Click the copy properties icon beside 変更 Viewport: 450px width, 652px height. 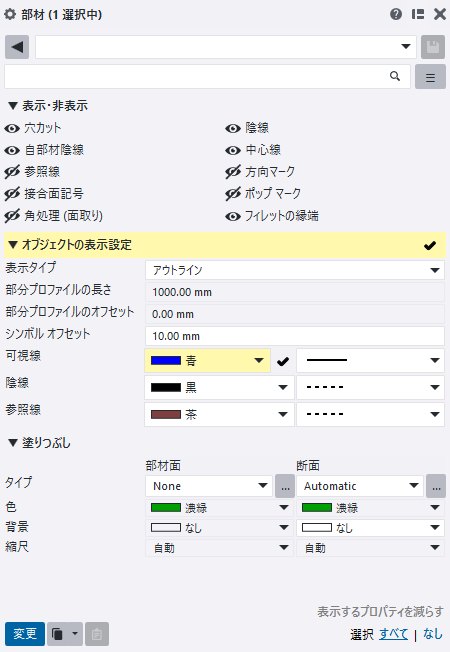(58, 634)
